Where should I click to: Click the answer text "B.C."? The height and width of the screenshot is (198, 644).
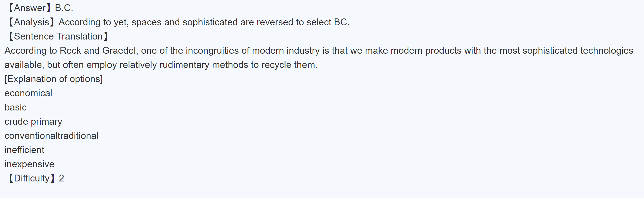[x=64, y=8]
